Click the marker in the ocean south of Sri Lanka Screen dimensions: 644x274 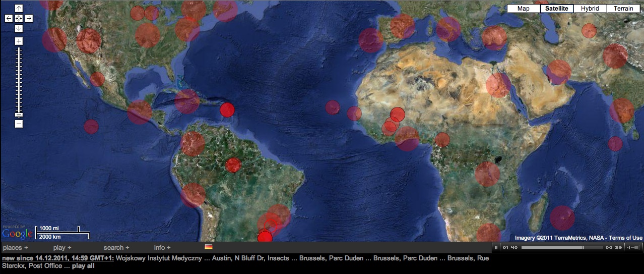tap(615, 144)
